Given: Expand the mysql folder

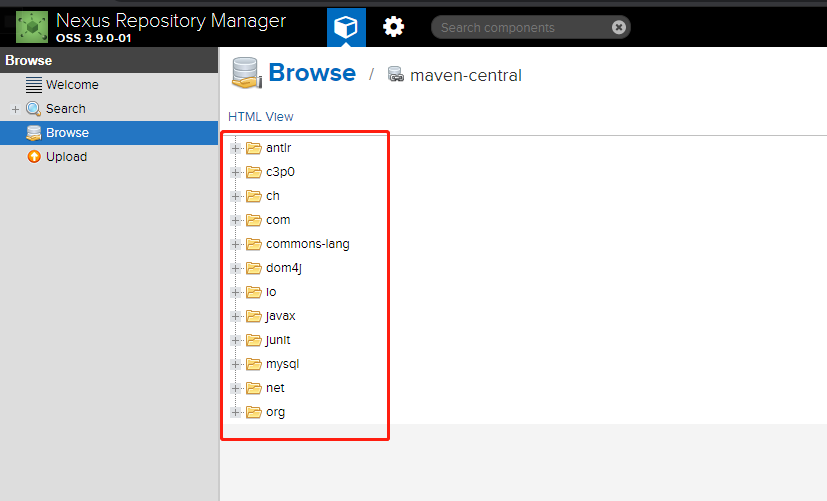Looking at the screenshot, I should pos(236,364).
